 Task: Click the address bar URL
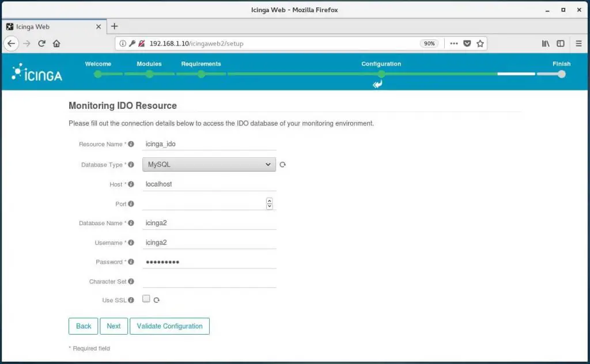pos(196,44)
